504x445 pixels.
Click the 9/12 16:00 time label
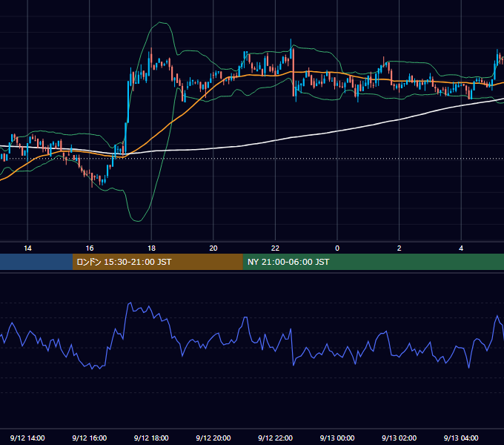tap(90, 438)
